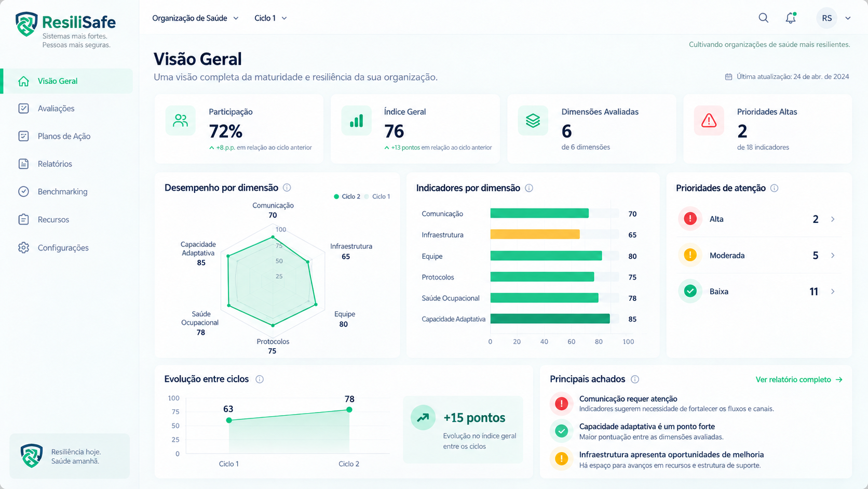The image size is (868, 489).
Task: Click the +15 pontos trend arrow icon
Action: [x=423, y=417]
